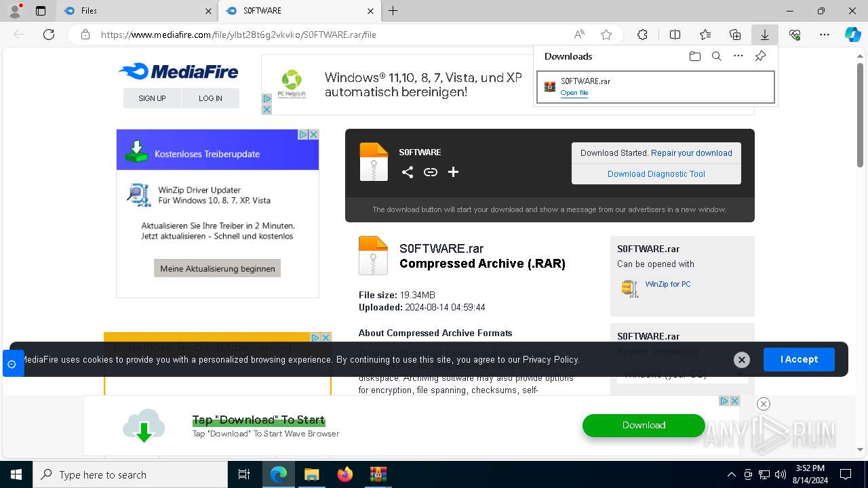Open a new browser tab
The width and height of the screenshot is (868, 488).
[393, 11]
